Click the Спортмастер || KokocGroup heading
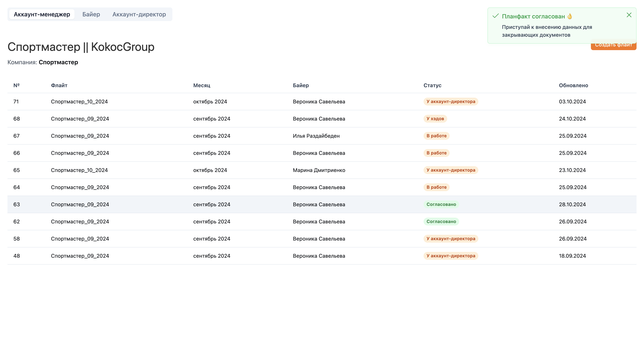644x357 pixels. coord(81,47)
